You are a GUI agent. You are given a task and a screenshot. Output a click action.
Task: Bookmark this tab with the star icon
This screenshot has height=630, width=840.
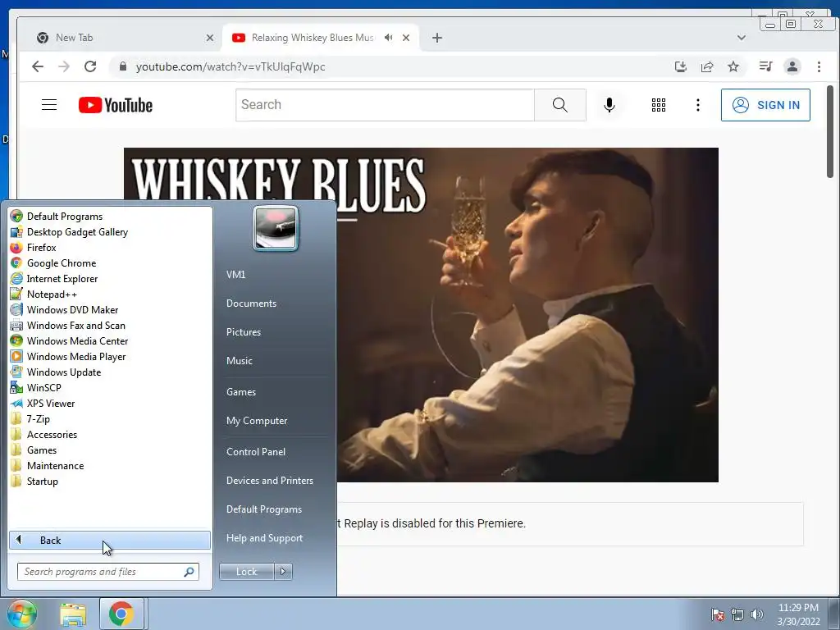tap(733, 66)
